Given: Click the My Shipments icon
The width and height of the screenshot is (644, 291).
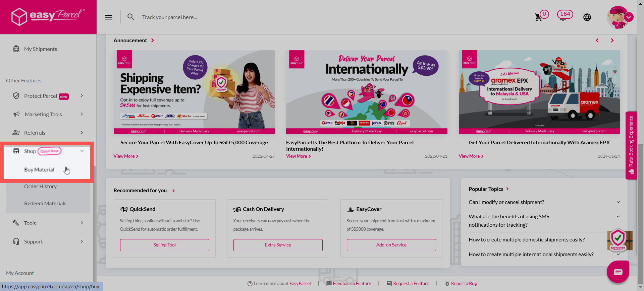Looking at the screenshot, I should 16,49.
